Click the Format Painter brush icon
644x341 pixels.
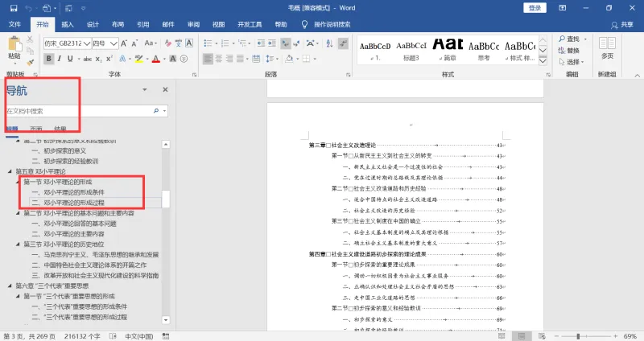(30, 63)
